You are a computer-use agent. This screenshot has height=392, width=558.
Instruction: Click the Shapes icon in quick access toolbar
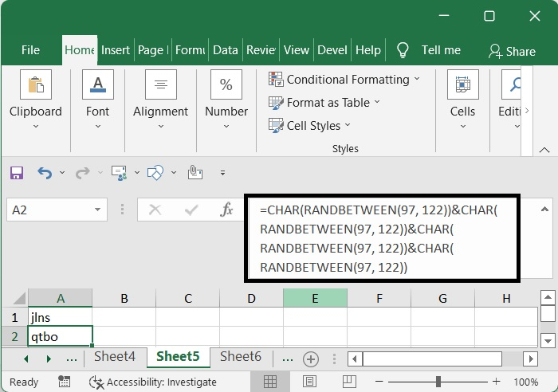(155, 172)
